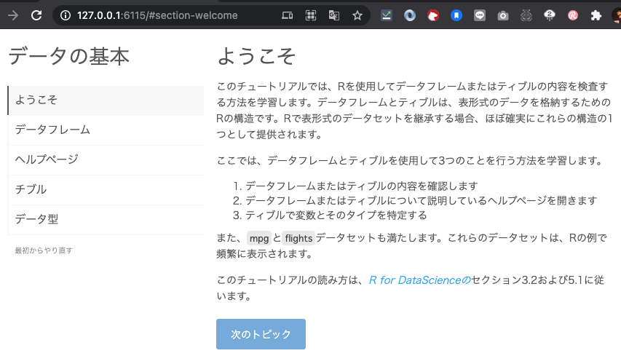Click the 最初からやり直す start-over link

pos(44,250)
